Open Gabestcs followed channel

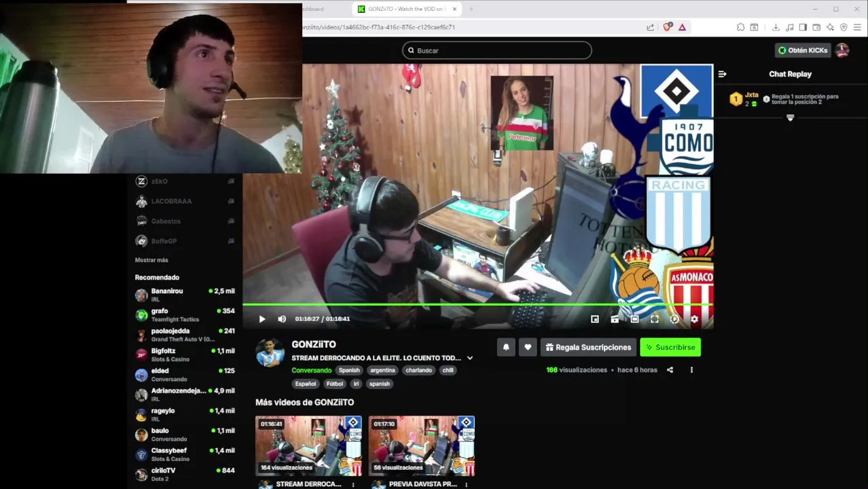pos(185,221)
